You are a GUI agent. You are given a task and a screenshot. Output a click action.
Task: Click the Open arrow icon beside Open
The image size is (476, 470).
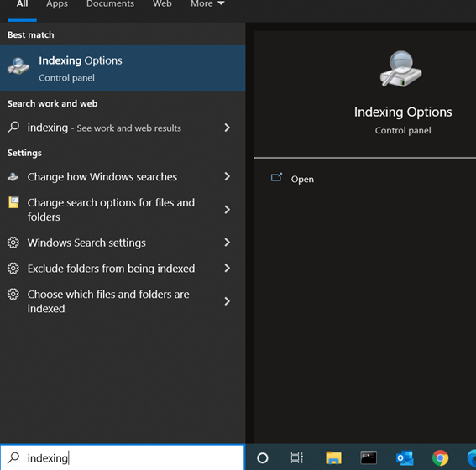[x=276, y=177]
